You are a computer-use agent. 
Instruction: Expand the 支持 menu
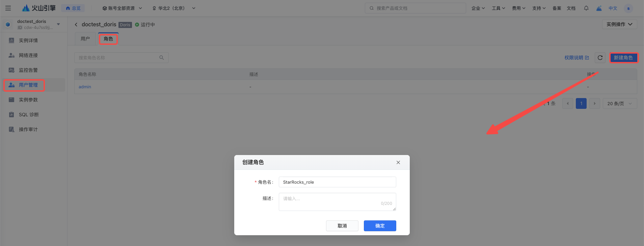tap(539, 8)
